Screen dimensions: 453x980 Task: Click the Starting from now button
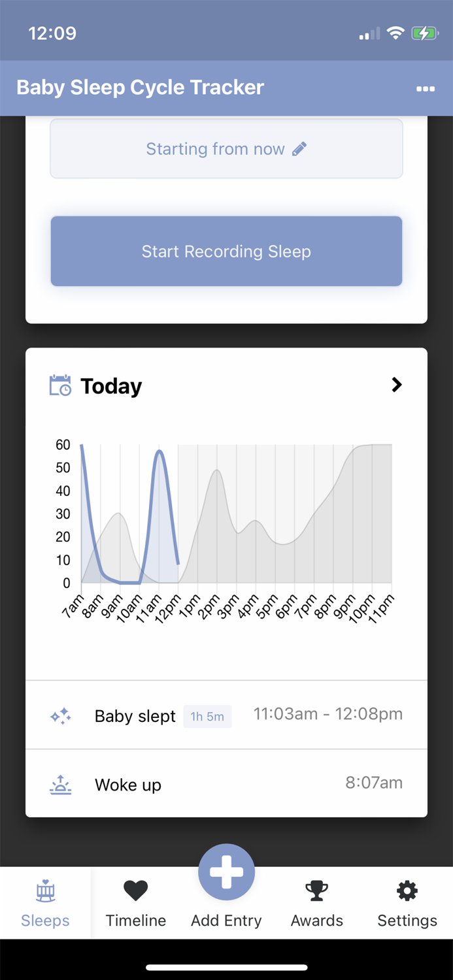[x=226, y=149]
